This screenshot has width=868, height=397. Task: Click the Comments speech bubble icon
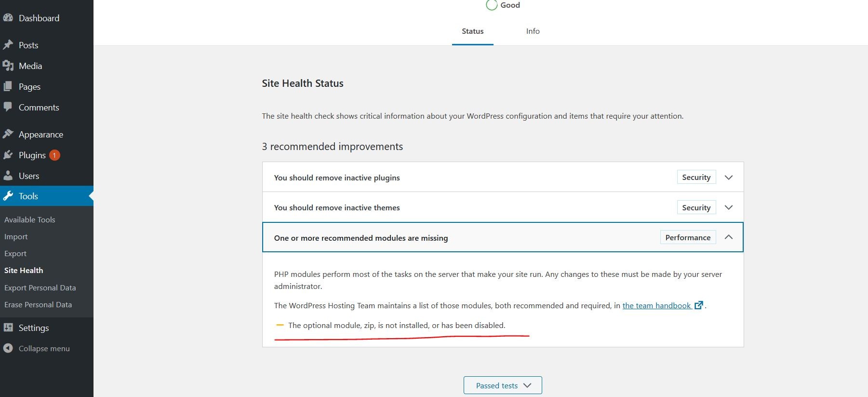tap(8, 107)
